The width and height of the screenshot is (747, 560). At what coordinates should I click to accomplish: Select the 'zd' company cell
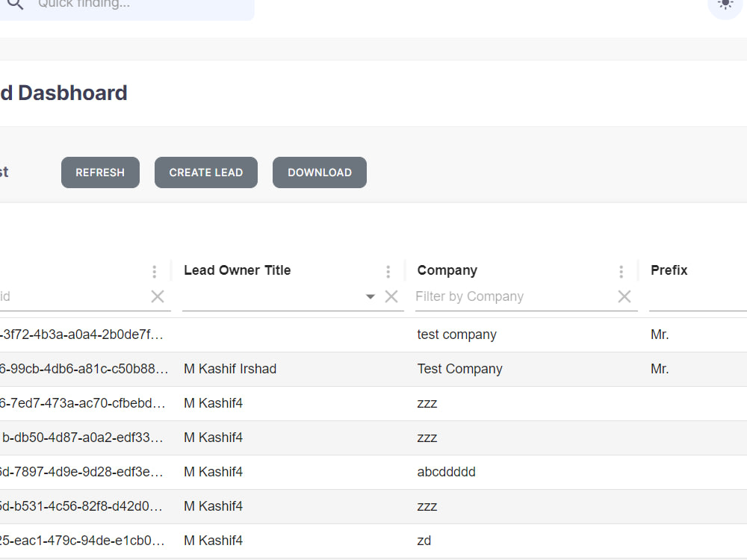click(x=424, y=541)
